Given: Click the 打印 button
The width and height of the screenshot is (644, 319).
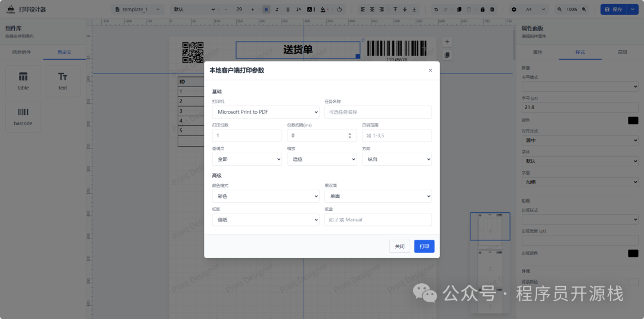Looking at the screenshot, I should [425, 246].
